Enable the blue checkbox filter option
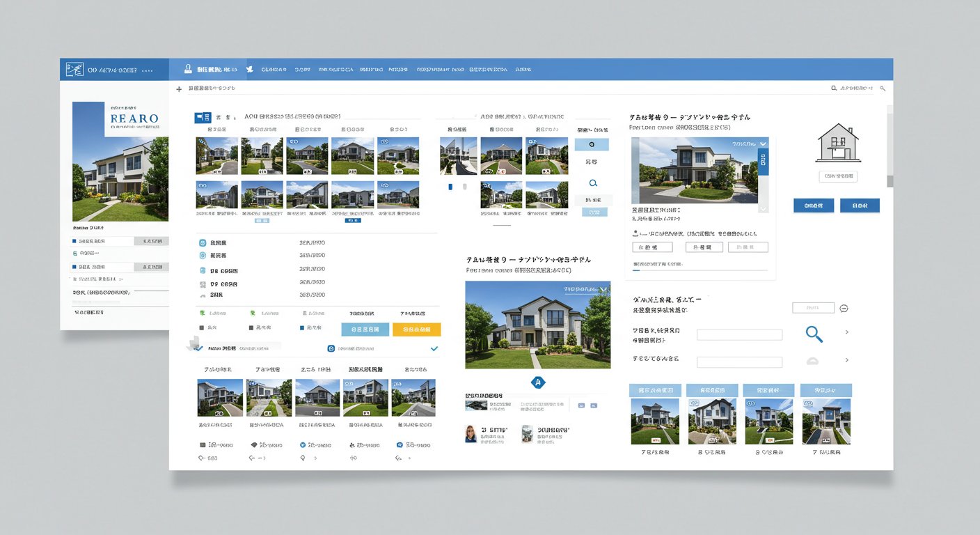This screenshot has width=980, height=535. [301, 327]
